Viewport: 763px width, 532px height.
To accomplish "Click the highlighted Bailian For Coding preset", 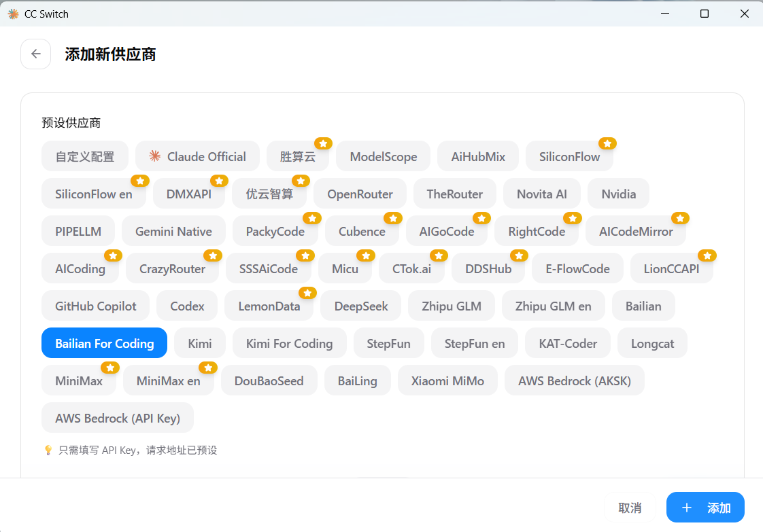I will [104, 343].
